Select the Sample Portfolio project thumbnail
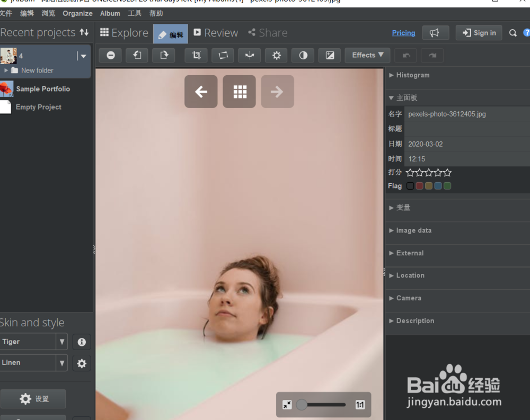This screenshot has height=420, width=530. [6, 89]
